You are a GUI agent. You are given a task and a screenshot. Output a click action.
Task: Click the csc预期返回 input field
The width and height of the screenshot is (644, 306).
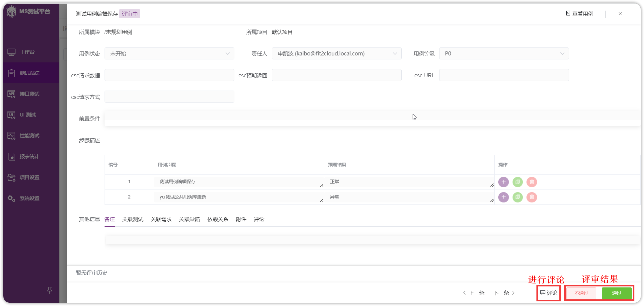point(337,75)
